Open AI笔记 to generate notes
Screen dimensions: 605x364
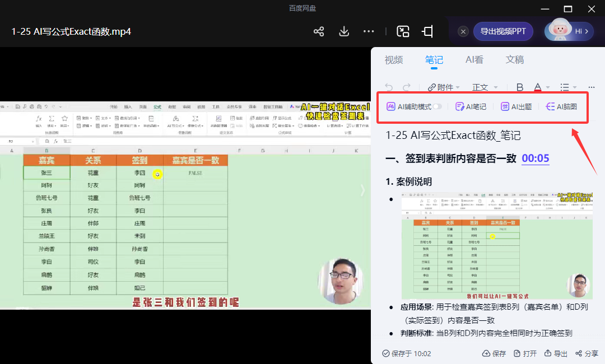pyautogui.click(x=471, y=106)
